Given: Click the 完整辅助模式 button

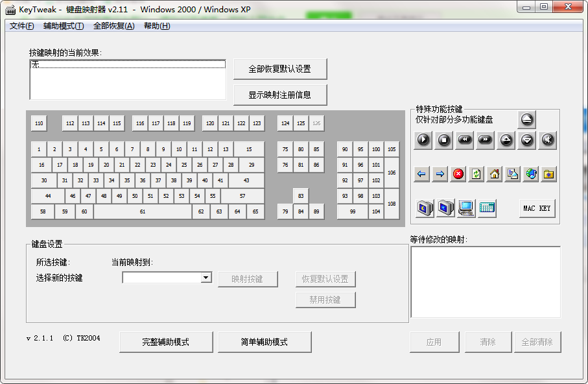Looking at the screenshot, I should point(166,342).
